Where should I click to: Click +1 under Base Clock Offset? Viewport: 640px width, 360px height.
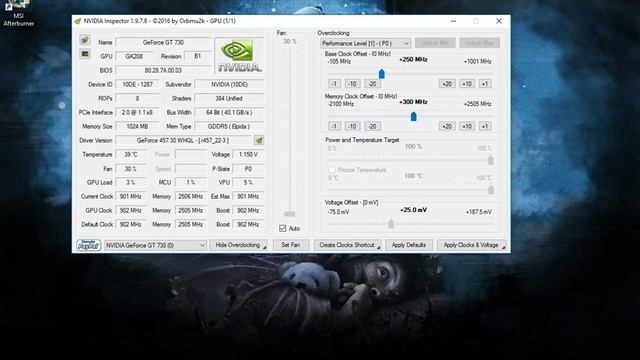(485, 84)
